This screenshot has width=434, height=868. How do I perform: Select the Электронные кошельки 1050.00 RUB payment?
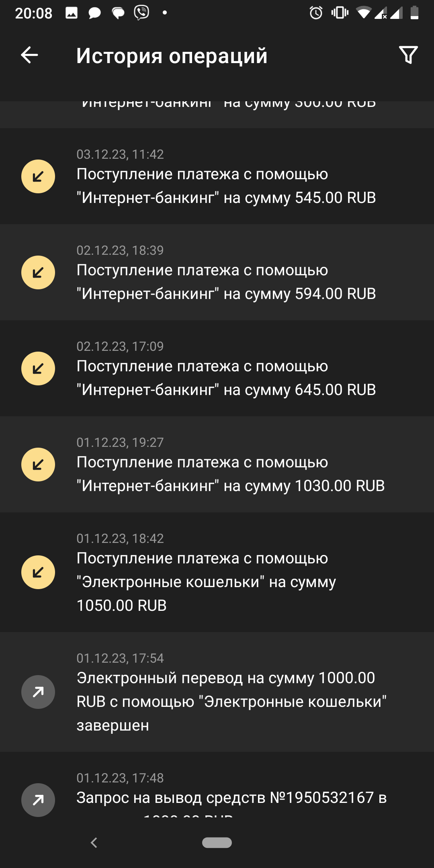(x=206, y=582)
